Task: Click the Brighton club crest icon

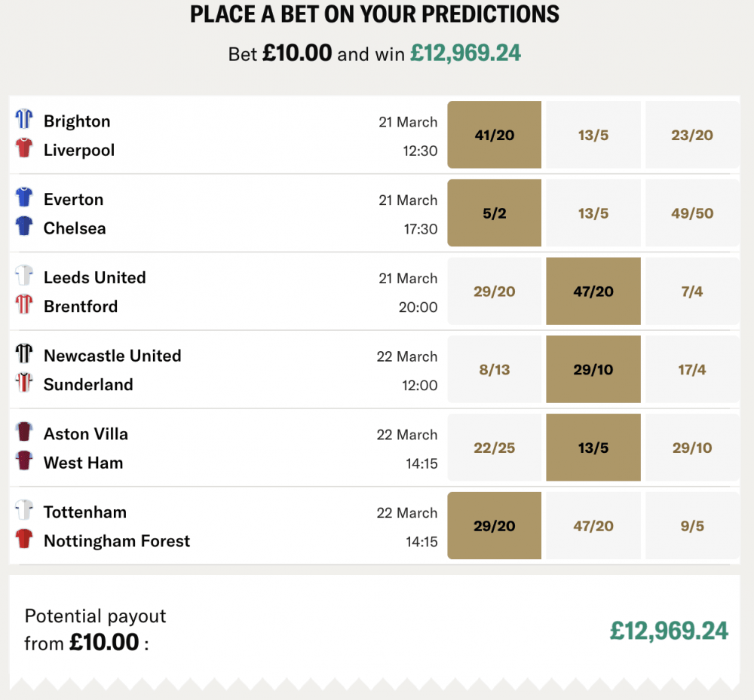Action: click(24, 118)
